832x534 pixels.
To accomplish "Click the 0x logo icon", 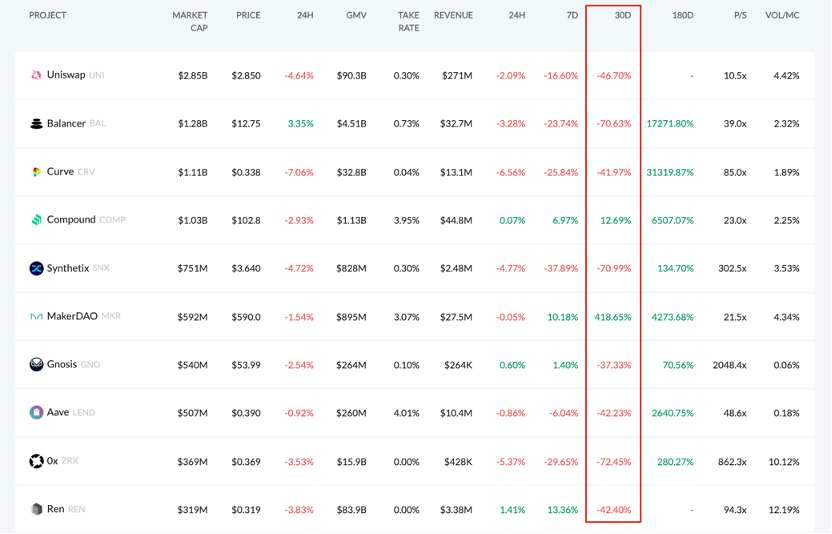I will pyautogui.click(x=36, y=461).
